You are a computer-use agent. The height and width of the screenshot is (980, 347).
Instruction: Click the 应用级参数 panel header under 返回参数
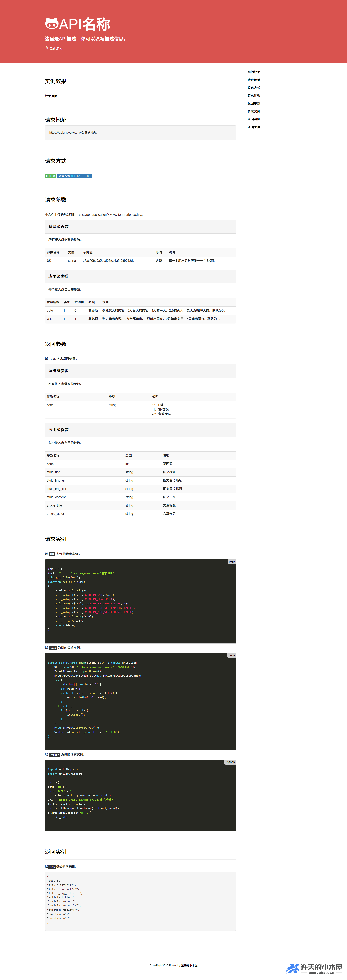point(140,430)
